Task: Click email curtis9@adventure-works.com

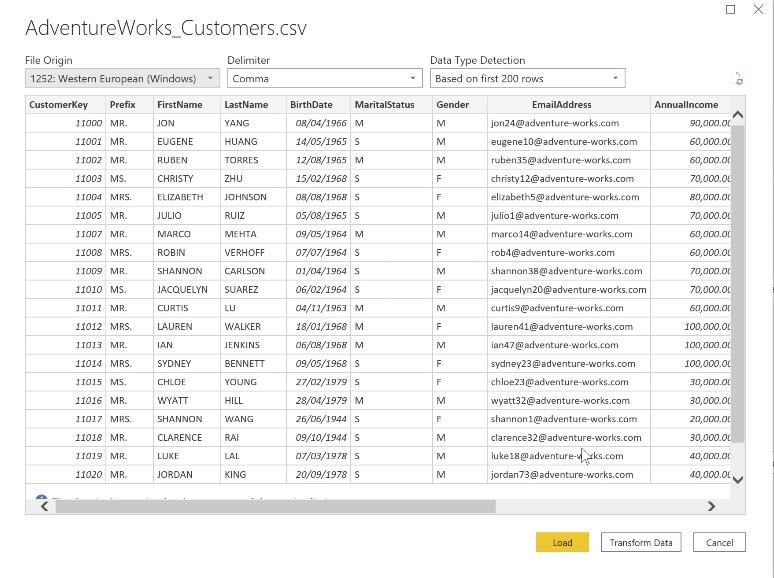Action: pos(569,308)
